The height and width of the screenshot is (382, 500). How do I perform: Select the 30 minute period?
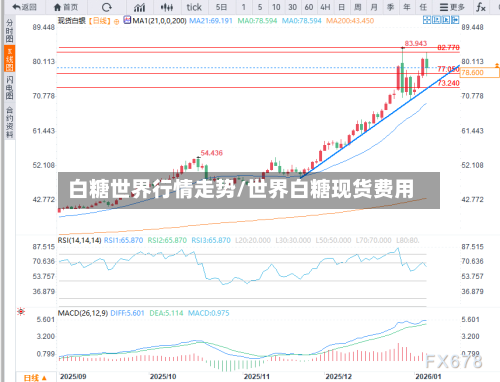click(292, 7)
